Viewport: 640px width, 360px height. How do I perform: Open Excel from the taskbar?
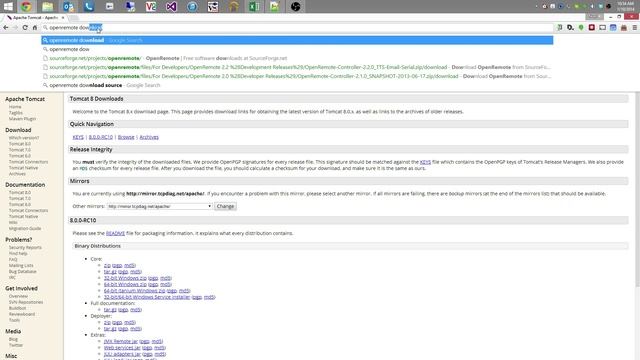click(x=254, y=6)
